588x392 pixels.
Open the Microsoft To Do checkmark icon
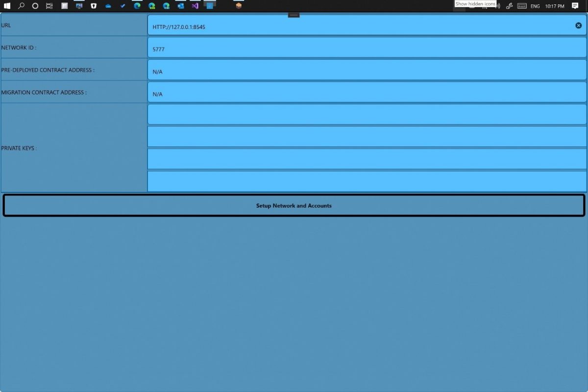tap(122, 6)
